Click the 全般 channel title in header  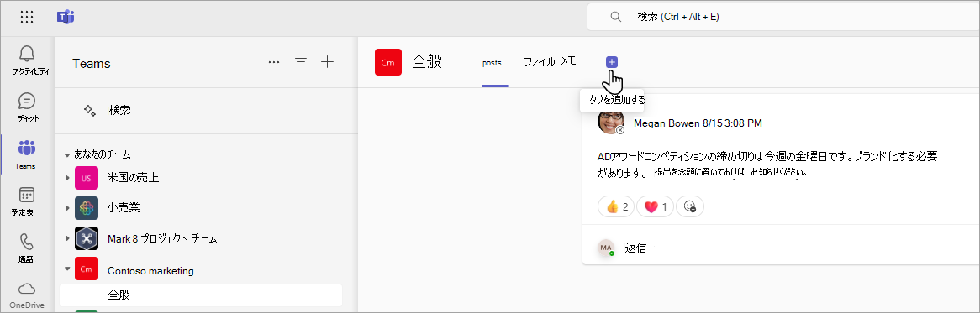coord(427,62)
